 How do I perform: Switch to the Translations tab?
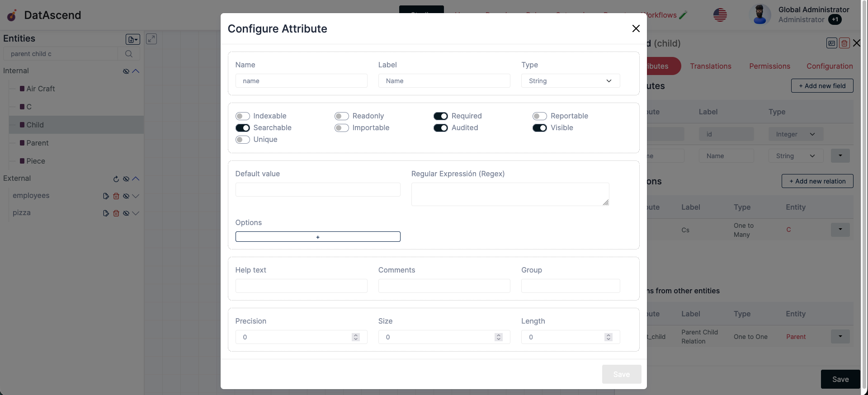click(710, 66)
